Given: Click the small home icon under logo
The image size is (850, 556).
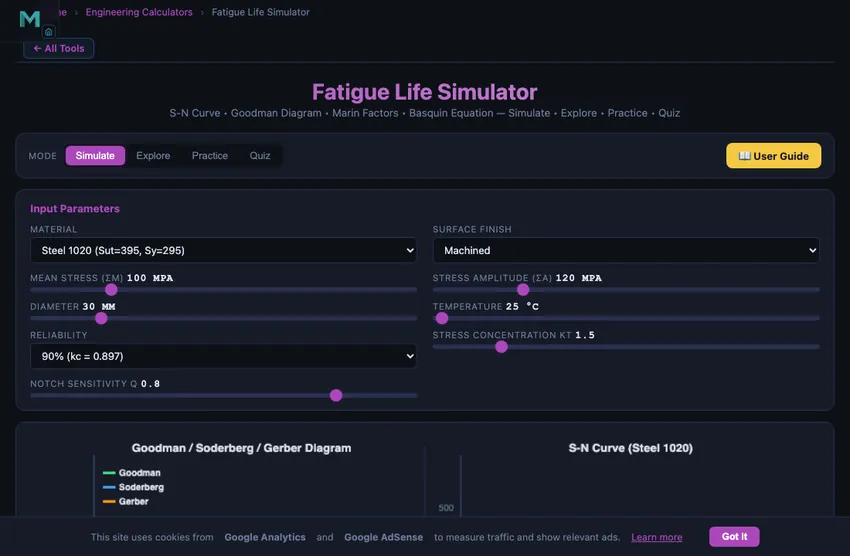Looking at the screenshot, I should [x=49, y=32].
